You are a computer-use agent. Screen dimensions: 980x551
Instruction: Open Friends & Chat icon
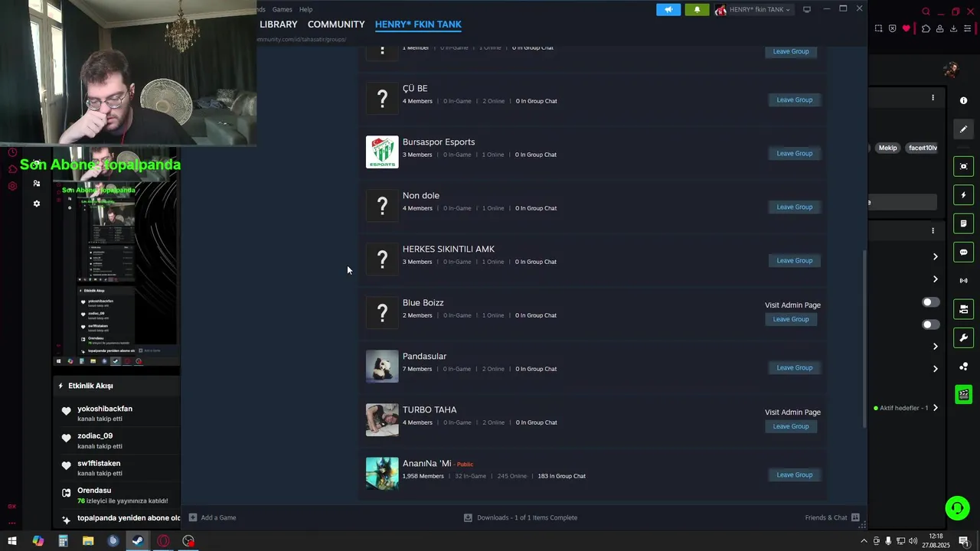[855, 517]
